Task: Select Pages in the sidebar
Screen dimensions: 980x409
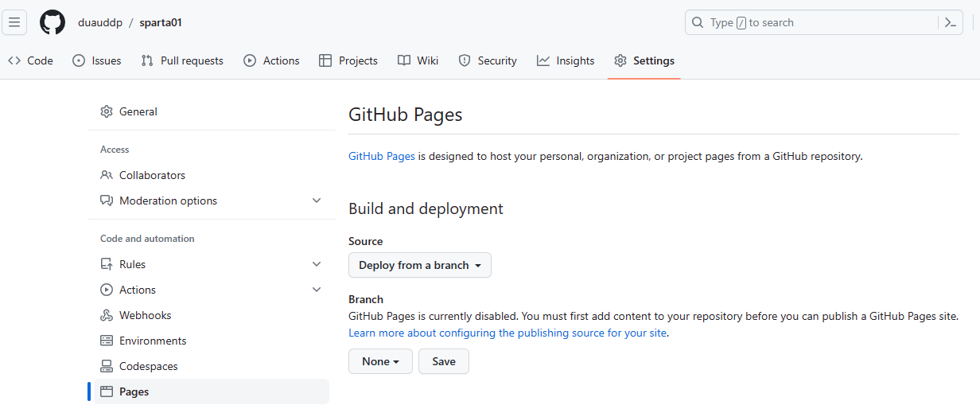Action: pos(212,391)
